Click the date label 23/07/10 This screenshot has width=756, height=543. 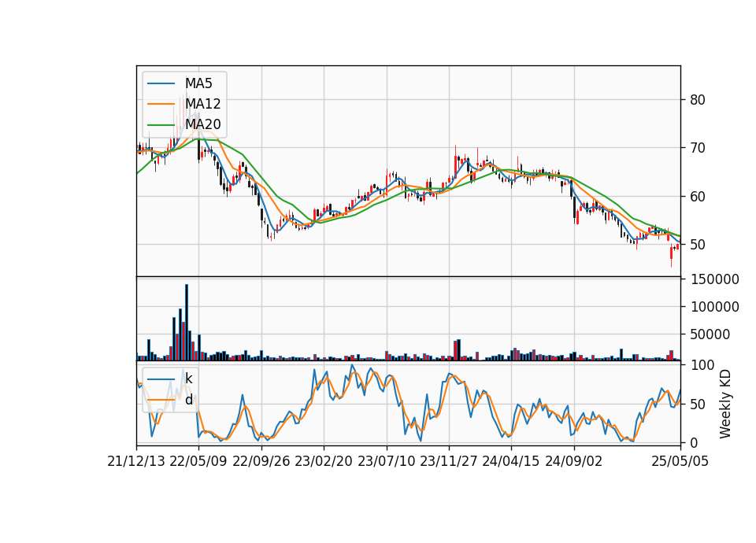point(386,461)
